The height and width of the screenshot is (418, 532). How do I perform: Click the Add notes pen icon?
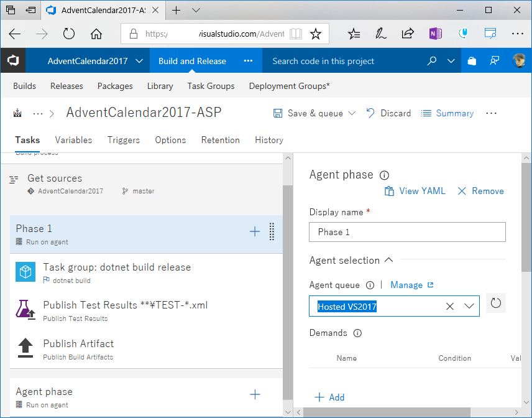(381, 34)
